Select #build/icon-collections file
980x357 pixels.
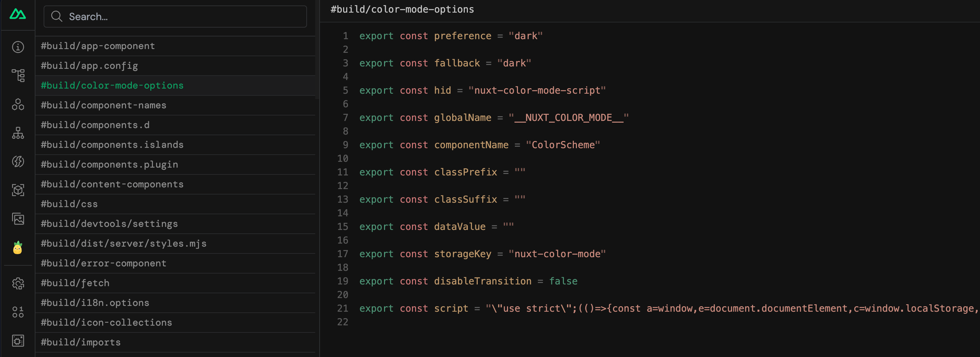click(x=175, y=323)
